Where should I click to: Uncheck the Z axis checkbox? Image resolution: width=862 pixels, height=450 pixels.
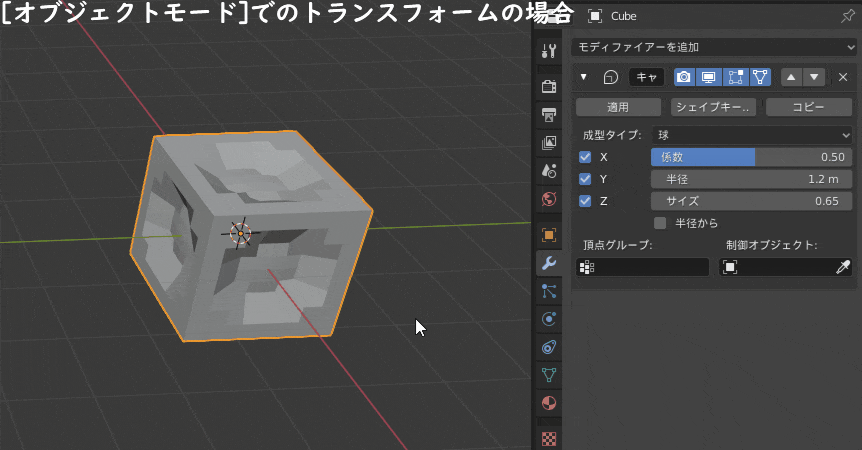(585, 201)
